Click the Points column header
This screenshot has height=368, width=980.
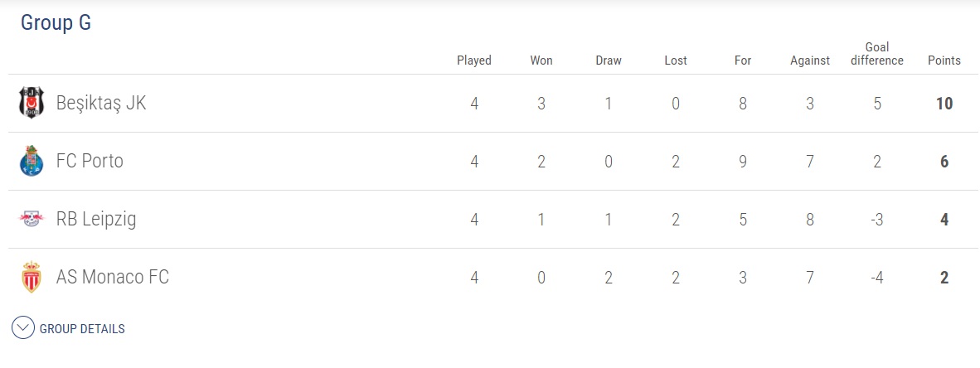[x=944, y=61]
